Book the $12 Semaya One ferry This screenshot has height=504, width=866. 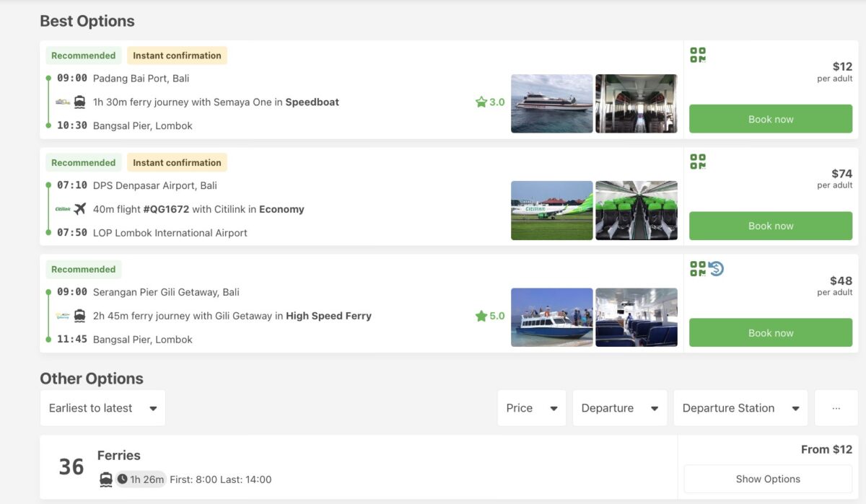tap(770, 118)
